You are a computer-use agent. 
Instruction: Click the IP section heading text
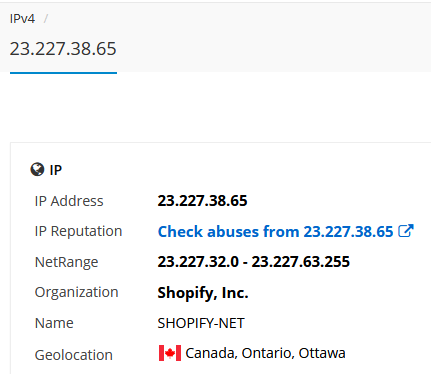(56, 170)
